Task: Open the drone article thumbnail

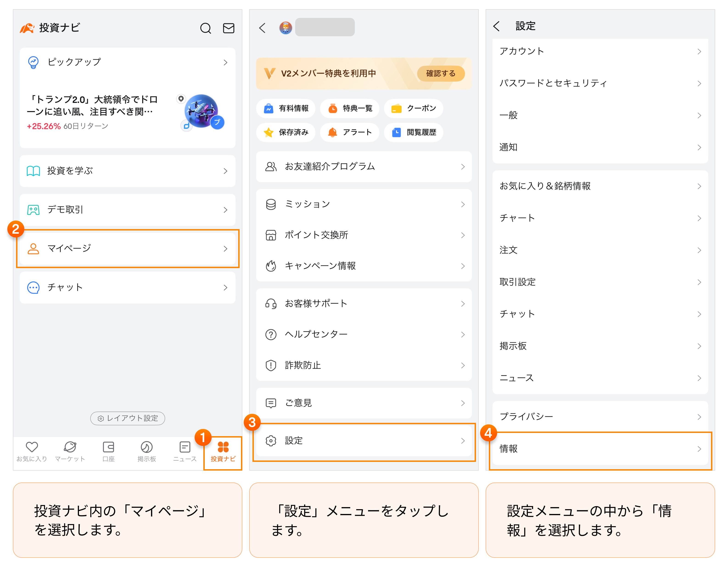Action: 201,112
